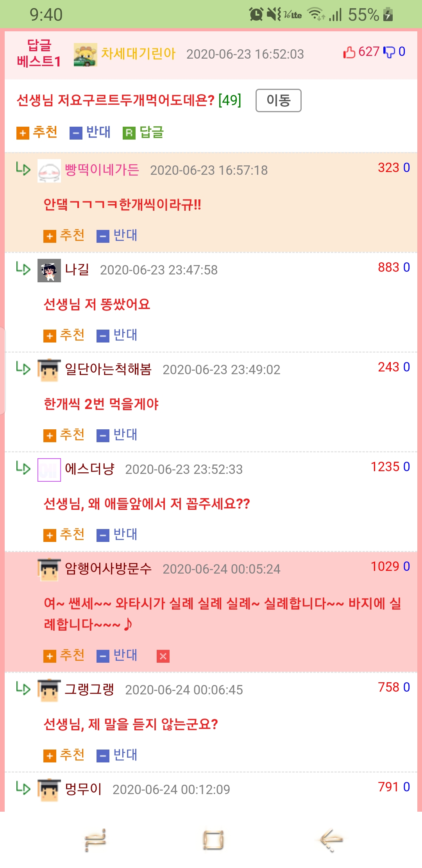The image size is (422, 868).
Task: Tap 반대 under the main 요구르트 post
Action: 90,133
